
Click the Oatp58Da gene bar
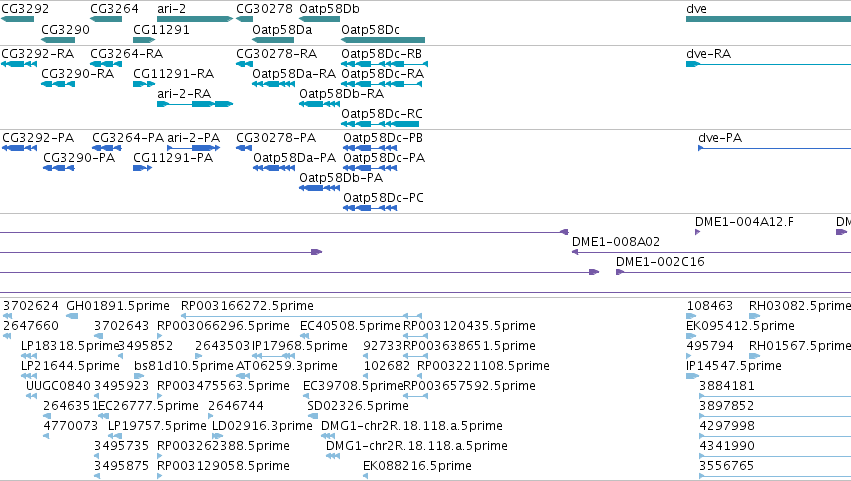[273, 40]
